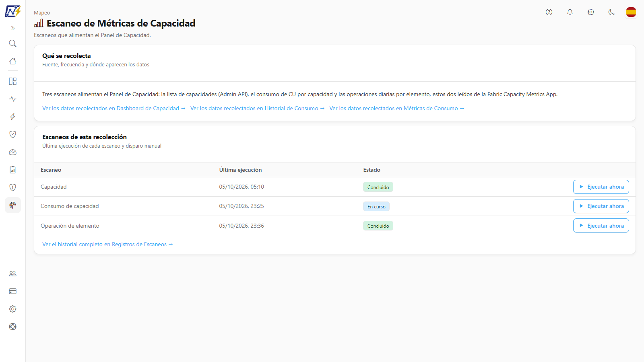
Task: Click the app logo in the sidebar
Action: 12,11
